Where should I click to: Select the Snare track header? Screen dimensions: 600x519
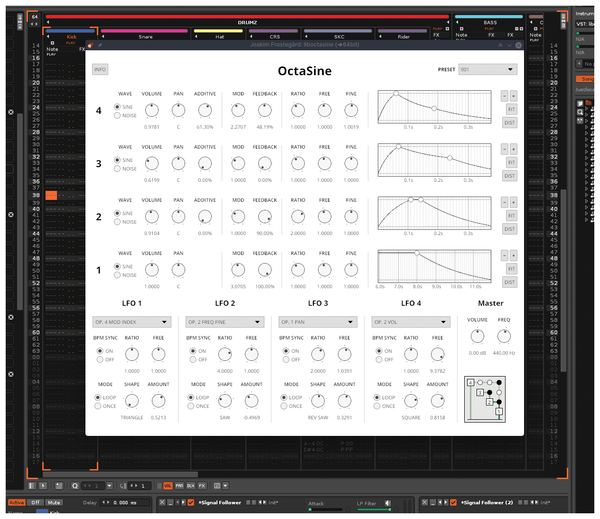click(x=145, y=37)
